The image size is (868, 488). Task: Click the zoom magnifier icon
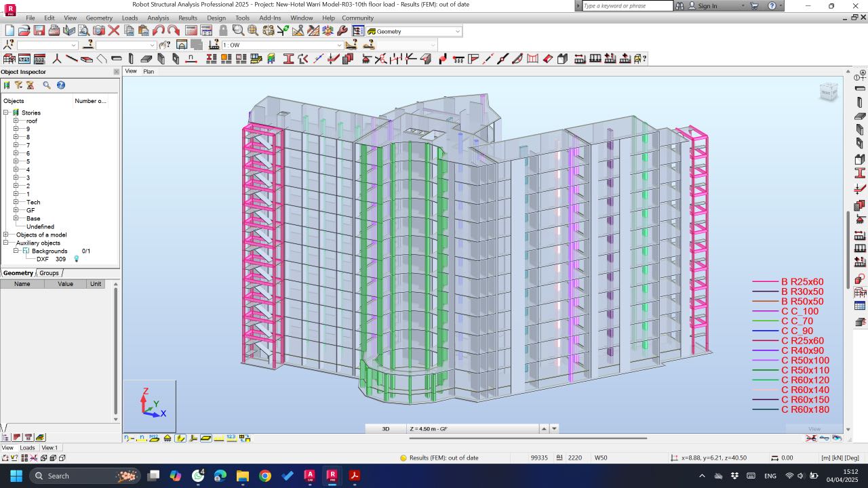click(238, 30)
